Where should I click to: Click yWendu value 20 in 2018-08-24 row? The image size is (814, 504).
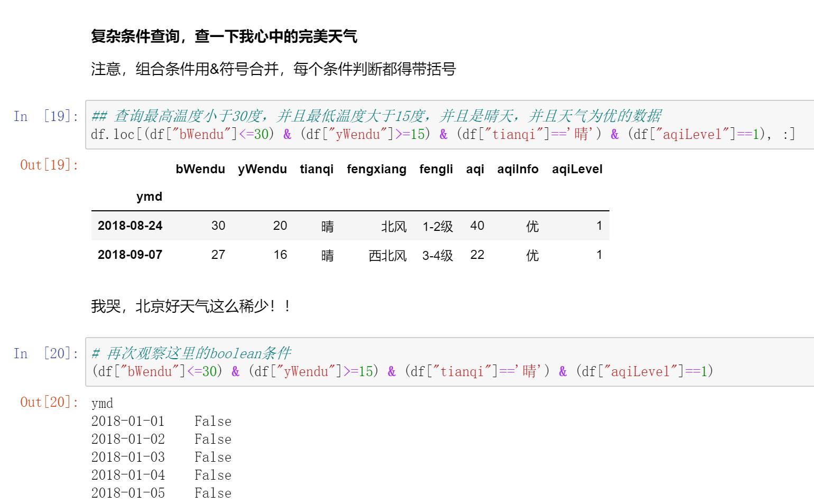[x=280, y=226]
